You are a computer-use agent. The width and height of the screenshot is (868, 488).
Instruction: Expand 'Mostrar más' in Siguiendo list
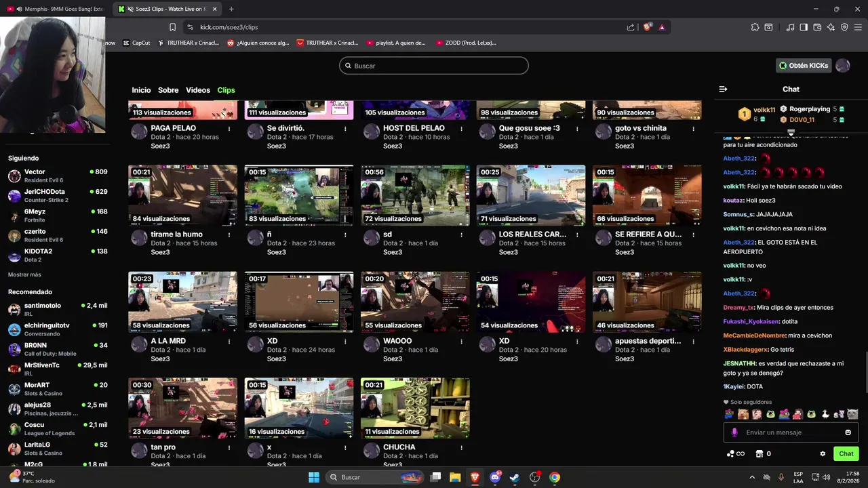point(24,274)
